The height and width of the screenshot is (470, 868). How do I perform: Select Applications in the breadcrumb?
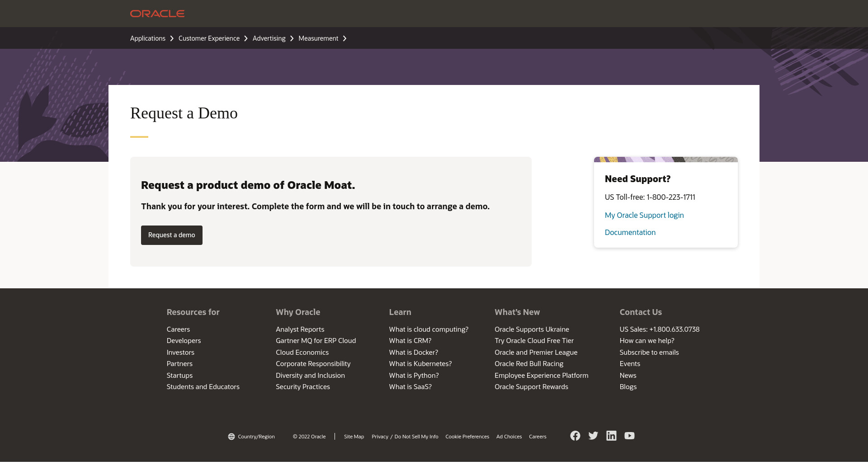(148, 38)
